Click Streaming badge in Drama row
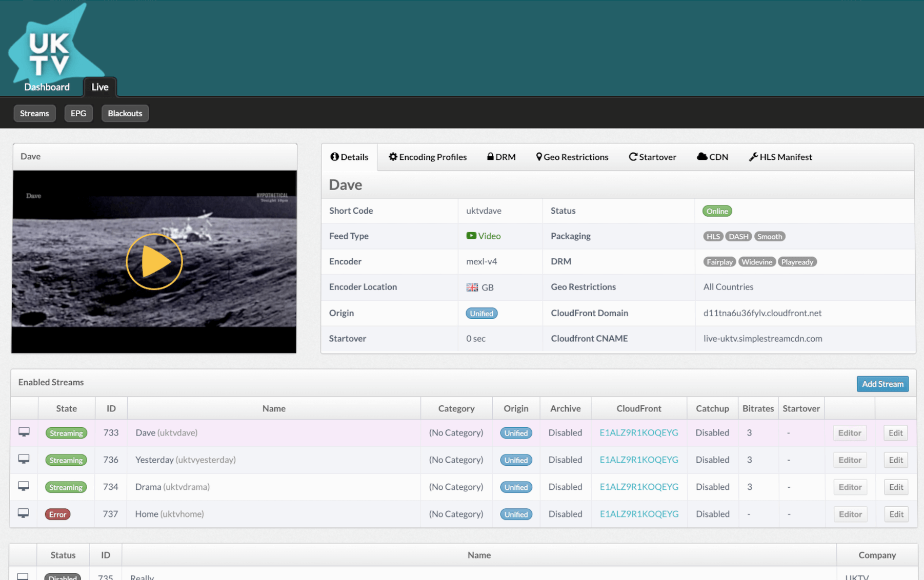 (66, 487)
